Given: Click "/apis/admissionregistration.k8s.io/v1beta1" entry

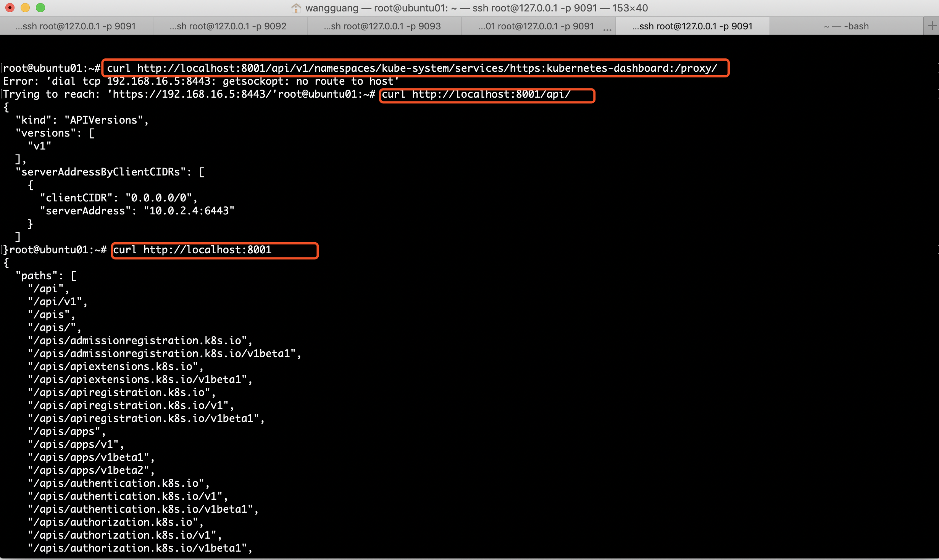Looking at the screenshot, I should tap(165, 353).
